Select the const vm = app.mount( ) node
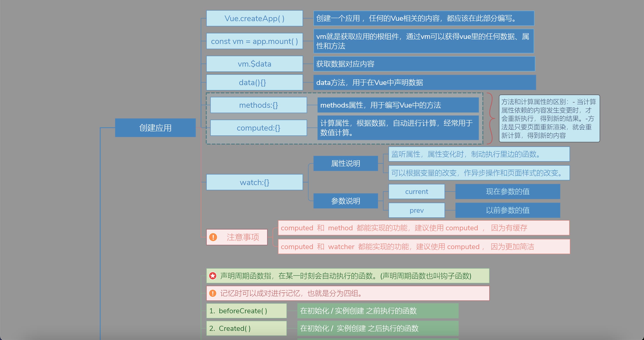This screenshot has width=644, height=340. pos(255,41)
